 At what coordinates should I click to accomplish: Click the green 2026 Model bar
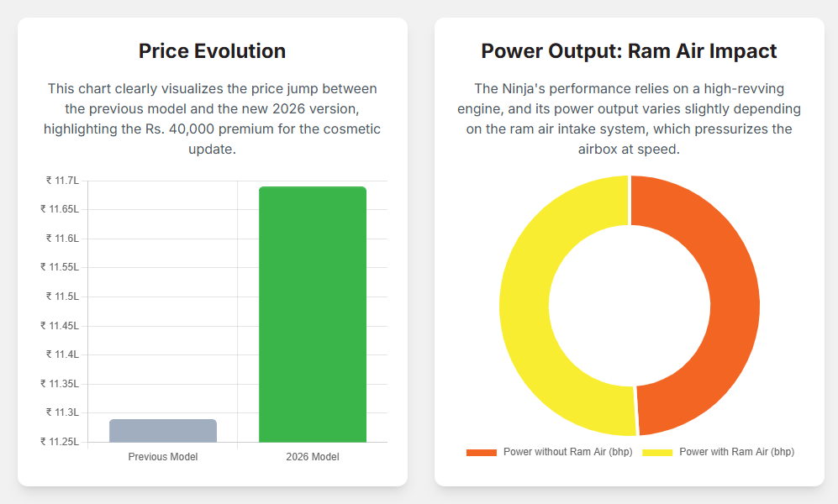(312, 314)
